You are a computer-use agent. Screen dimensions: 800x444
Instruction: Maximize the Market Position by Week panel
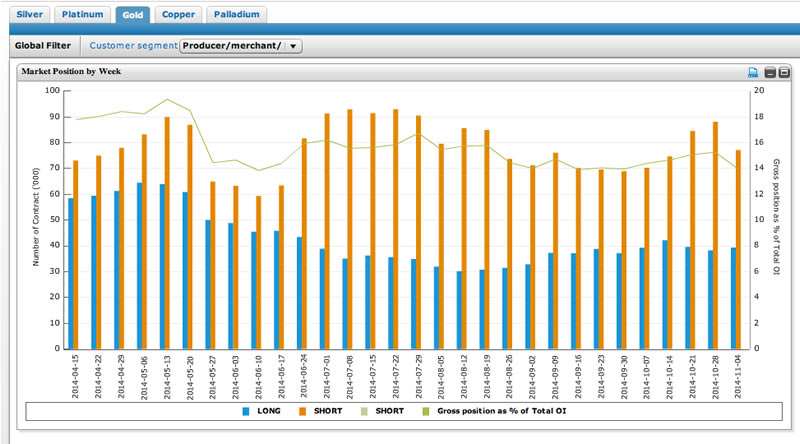coord(783,73)
